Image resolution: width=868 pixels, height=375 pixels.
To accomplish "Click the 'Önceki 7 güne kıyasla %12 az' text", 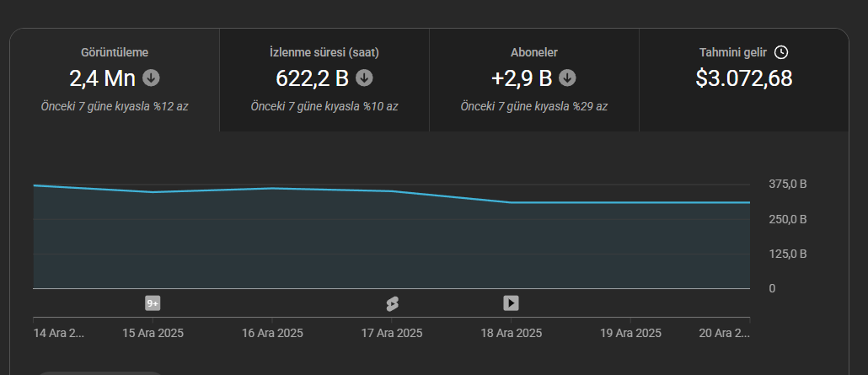I will [115, 106].
